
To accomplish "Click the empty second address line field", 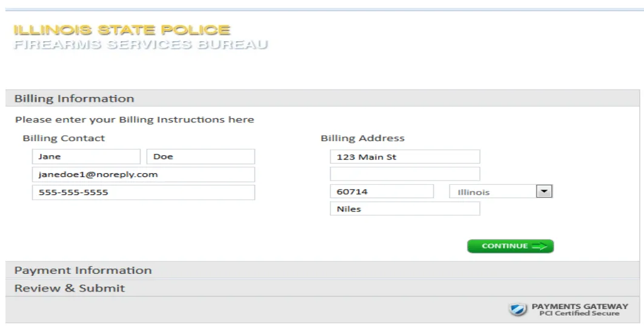I will pos(405,174).
